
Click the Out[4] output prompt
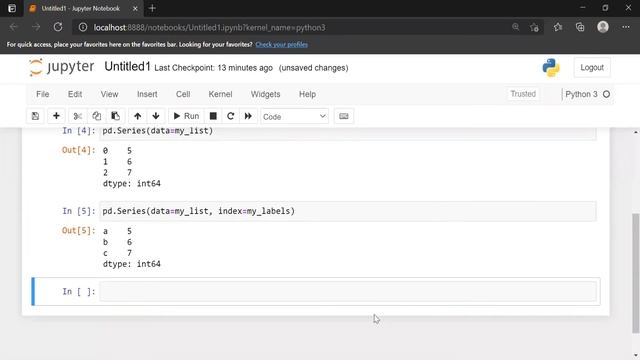click(78, 150)
